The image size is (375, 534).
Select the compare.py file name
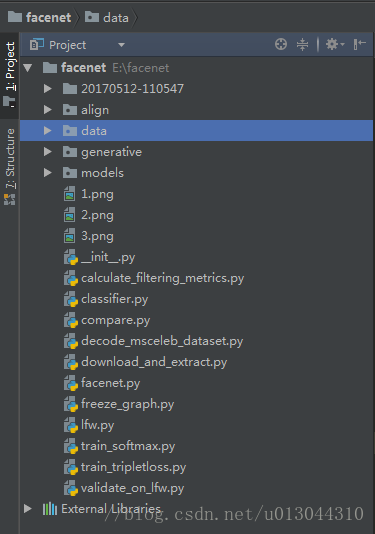(x=116, y=321)
